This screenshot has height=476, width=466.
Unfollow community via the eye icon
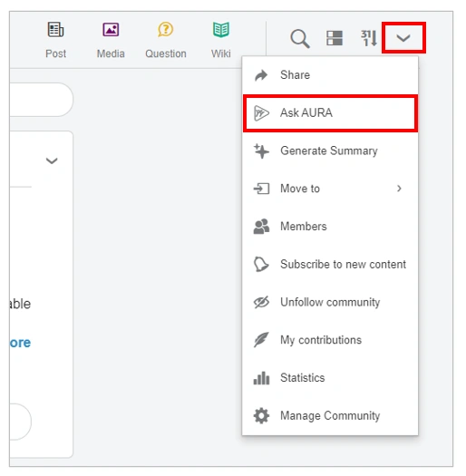point(261,302)
